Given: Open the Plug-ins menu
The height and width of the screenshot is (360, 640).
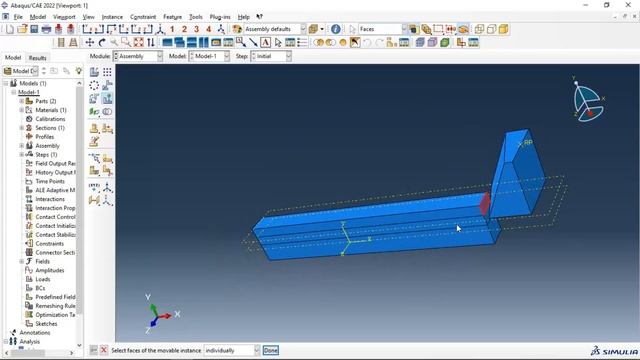Looking at the screenshot, I should pos(220,17).
